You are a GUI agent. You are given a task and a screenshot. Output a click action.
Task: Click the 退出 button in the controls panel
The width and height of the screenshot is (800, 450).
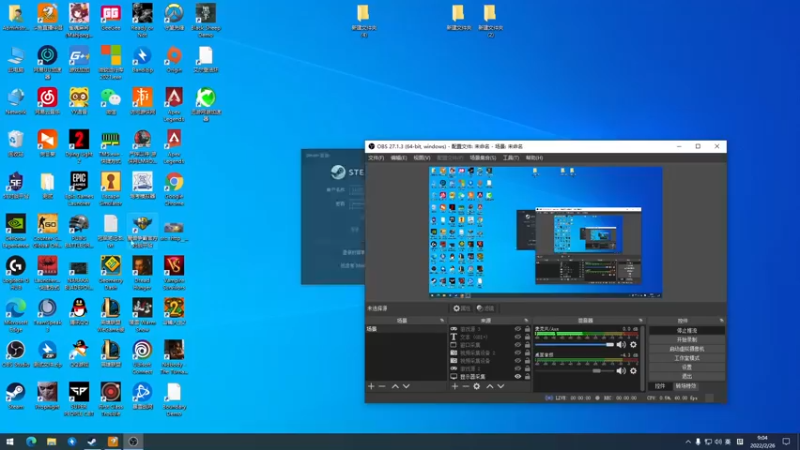click(687, 377)
